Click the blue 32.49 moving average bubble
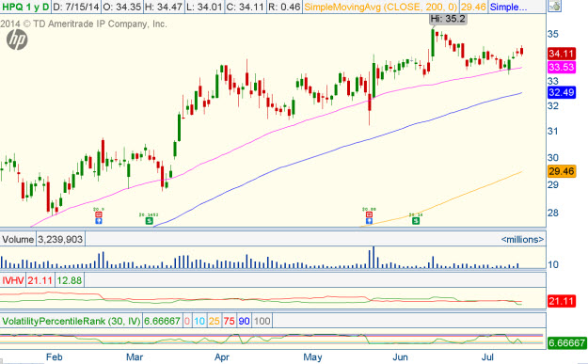Screen dimensions: 588x364 [x=562, y=92]
